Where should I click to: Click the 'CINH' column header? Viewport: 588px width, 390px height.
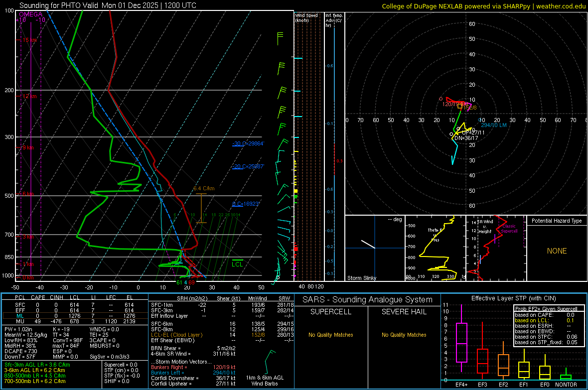point(56,297)
